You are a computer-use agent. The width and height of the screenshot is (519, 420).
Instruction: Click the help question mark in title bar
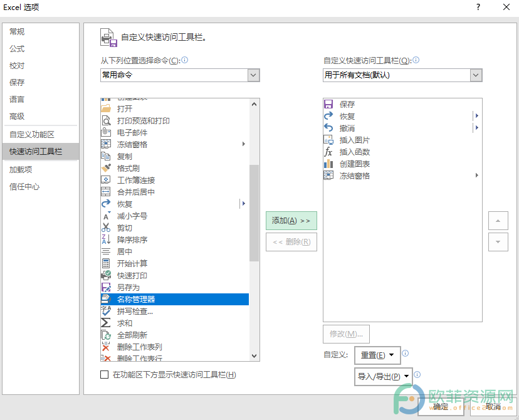pos(478,7)
